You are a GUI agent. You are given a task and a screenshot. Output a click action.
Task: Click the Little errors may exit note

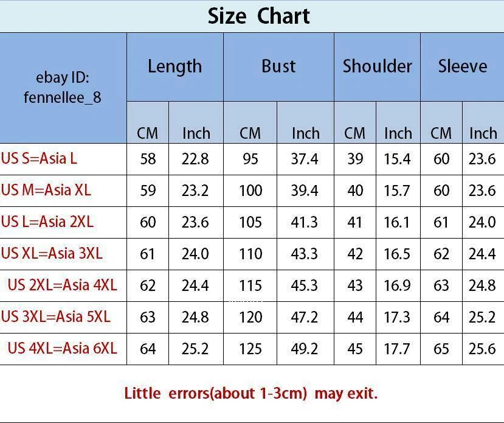[x=250, y=393]
